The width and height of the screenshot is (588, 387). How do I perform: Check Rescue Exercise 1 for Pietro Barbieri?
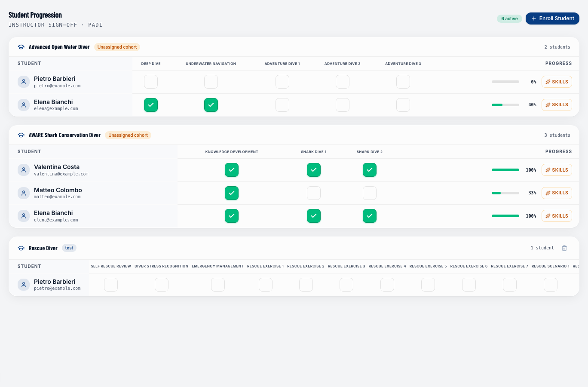(266, 285)
